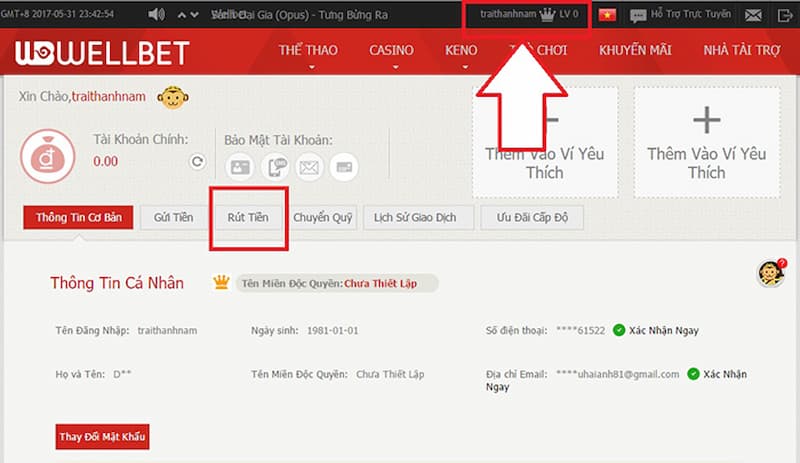The image size is (800, 463).
Task: Open the Lịch Sử Giao Dịch tab
Action: tap(417, 217)
